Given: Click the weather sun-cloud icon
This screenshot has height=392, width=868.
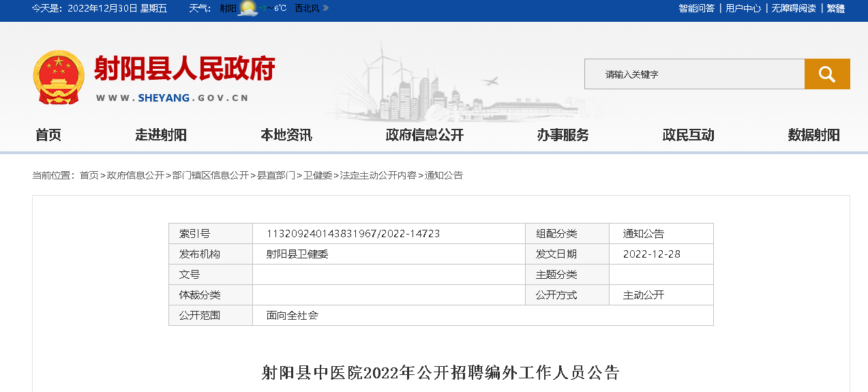Looking at the screenshot, I should coord(248,9).
